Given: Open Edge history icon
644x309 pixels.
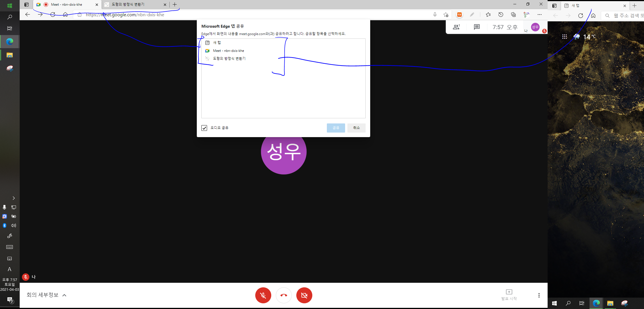Looking at the screenshot, I should tap(501, 15).
